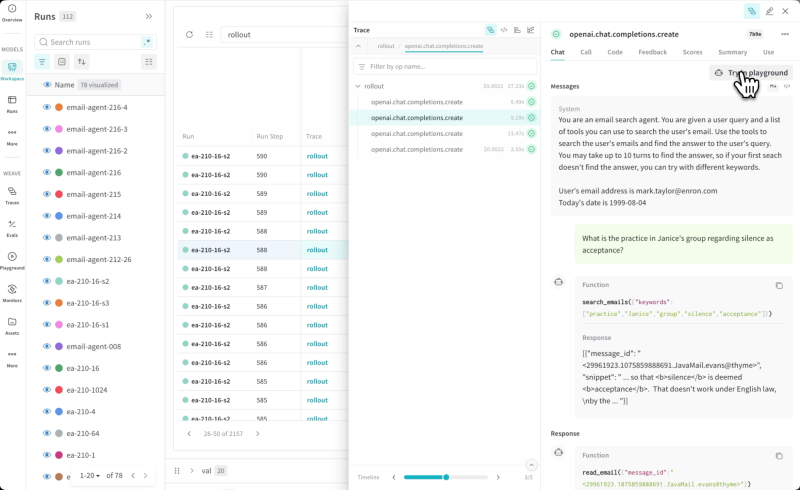Image resolution: width=800 pixels, height=490 pixels.
Task: Toggle eye icon for ea-210-1024
Action: [46, 389]
